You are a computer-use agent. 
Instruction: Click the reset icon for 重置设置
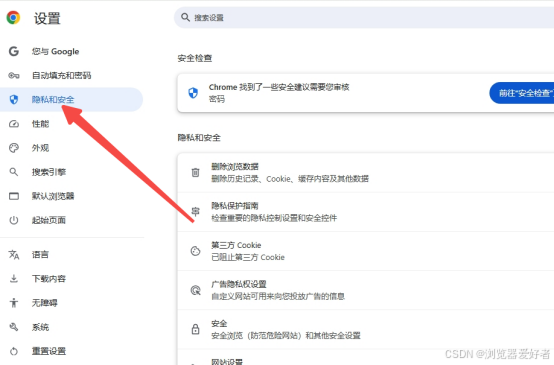coord(14,351)
